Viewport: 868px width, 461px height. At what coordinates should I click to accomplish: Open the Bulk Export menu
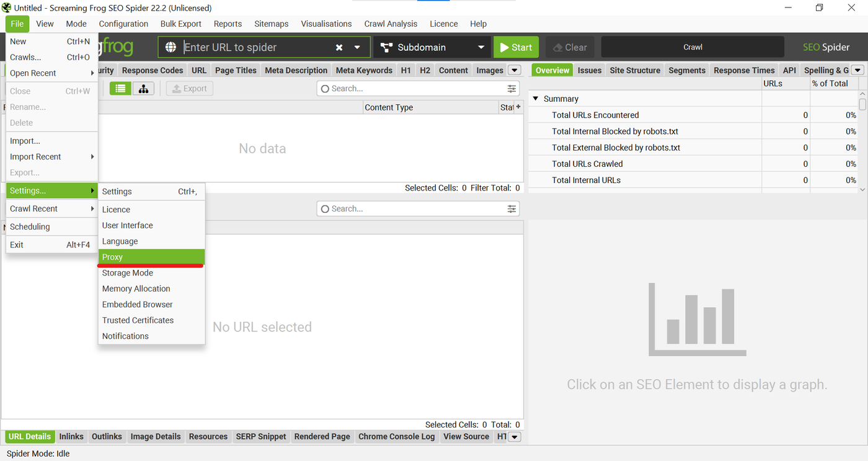click(181, 24)
